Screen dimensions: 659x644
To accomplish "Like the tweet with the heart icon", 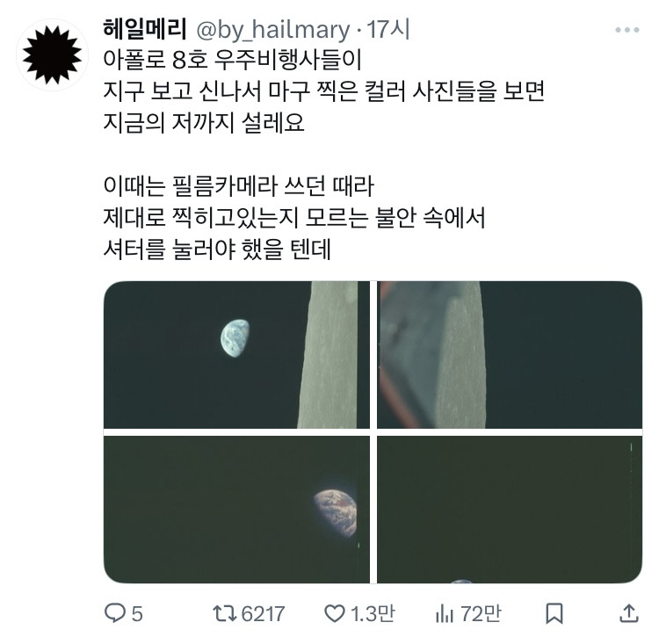I will (x=335, y=613).
